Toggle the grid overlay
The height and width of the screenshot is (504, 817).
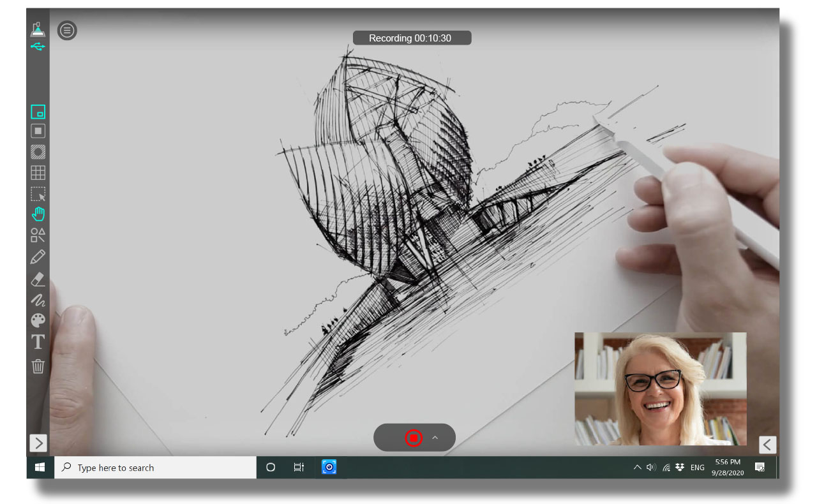point(38,173)
